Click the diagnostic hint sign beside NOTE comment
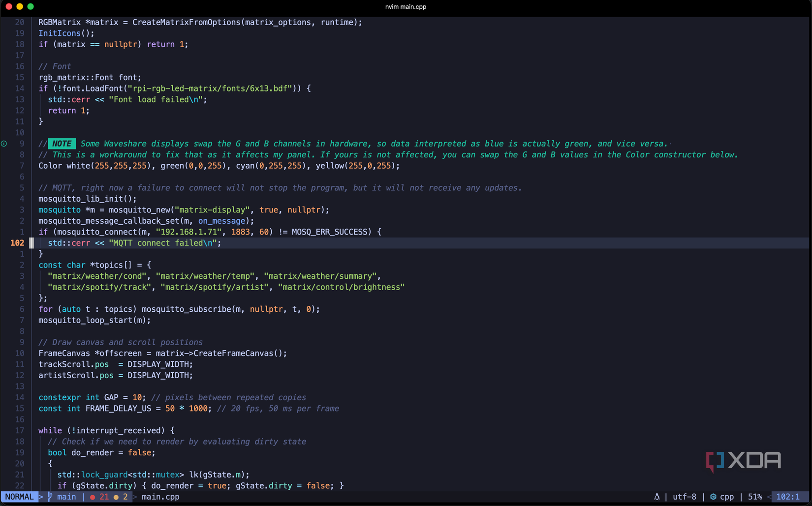The height and width of the screenshot is (506, 812). coord(4,144)
